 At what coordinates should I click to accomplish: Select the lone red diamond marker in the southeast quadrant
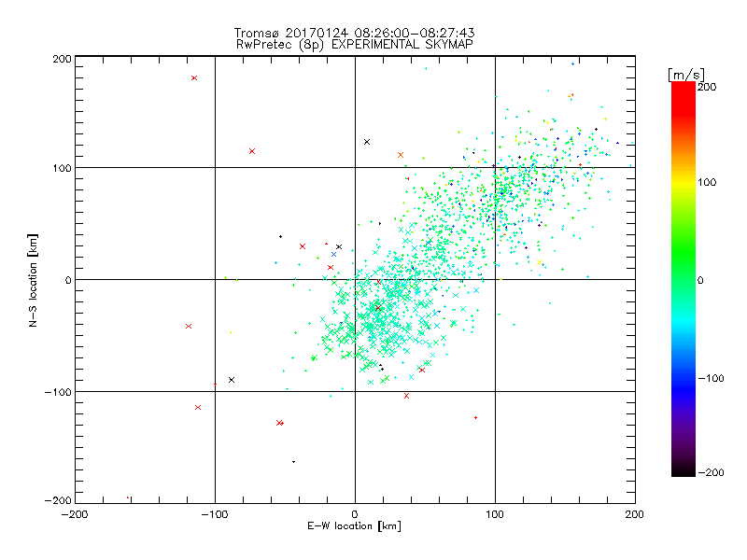(476, 417)
